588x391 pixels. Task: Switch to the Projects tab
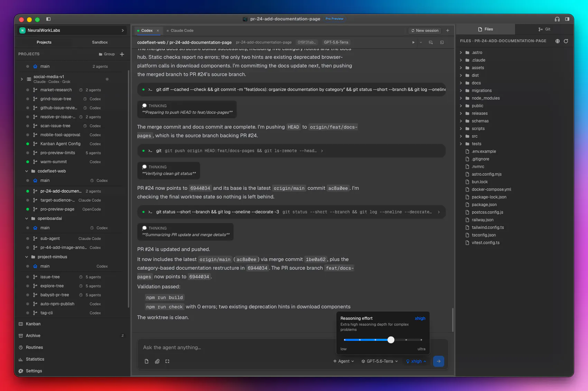(x=44, y=42)
